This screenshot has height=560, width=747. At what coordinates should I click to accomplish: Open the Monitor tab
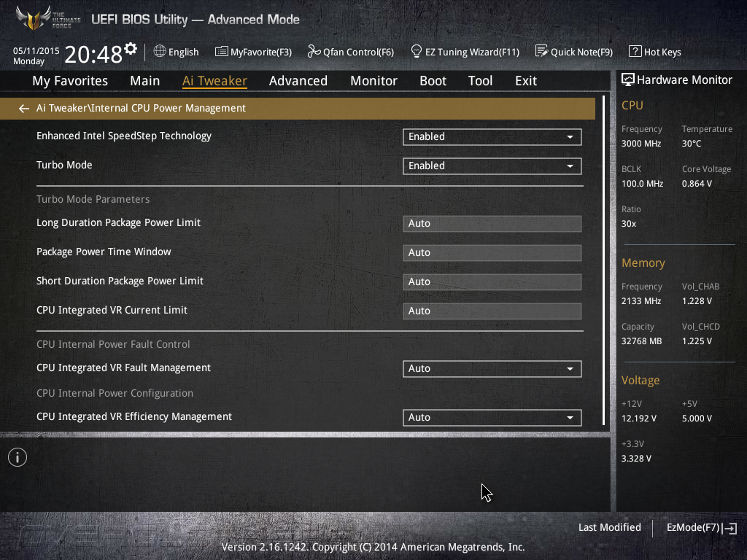[x=374, y=81]
